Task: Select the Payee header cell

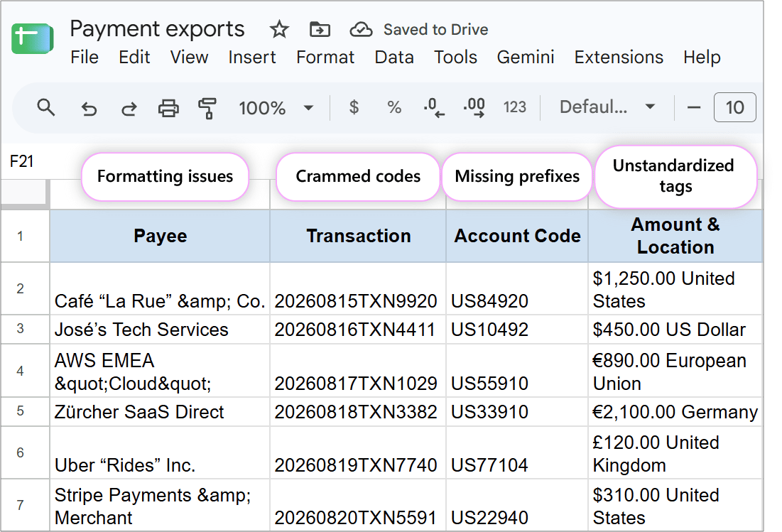Action: click(x=160, y=236)
